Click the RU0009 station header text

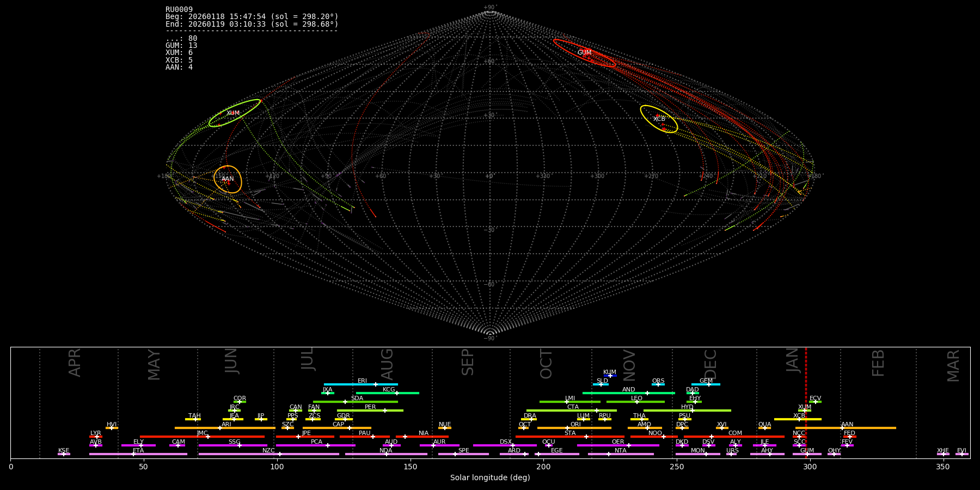(x=179, y=10)
